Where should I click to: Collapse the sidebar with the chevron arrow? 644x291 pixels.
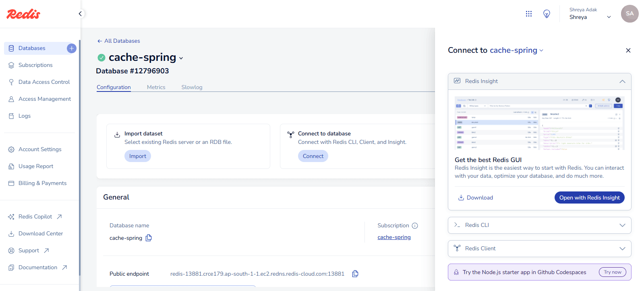80,14
